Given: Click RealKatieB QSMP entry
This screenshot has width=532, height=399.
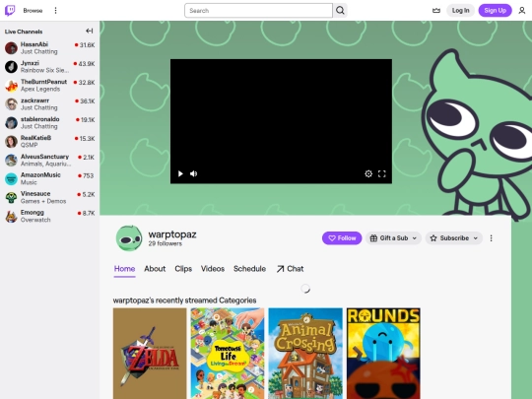Looking at the screenshot, I should (50, 142).
